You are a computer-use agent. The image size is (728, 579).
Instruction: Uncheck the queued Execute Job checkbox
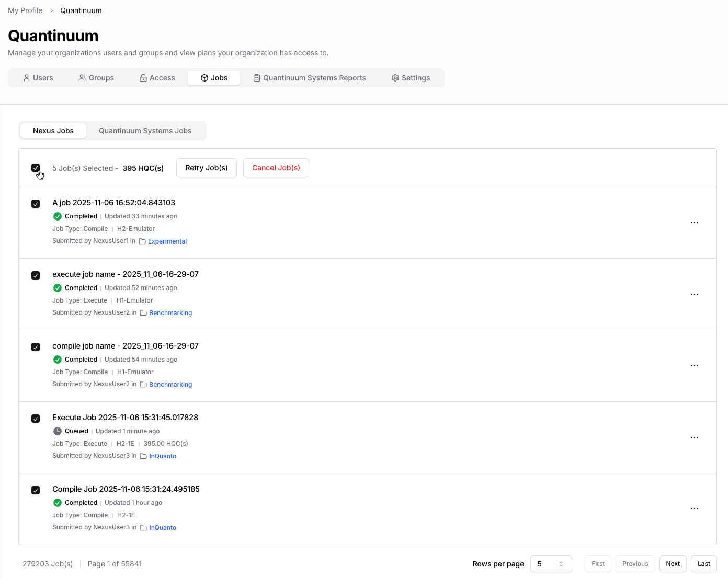36,419
